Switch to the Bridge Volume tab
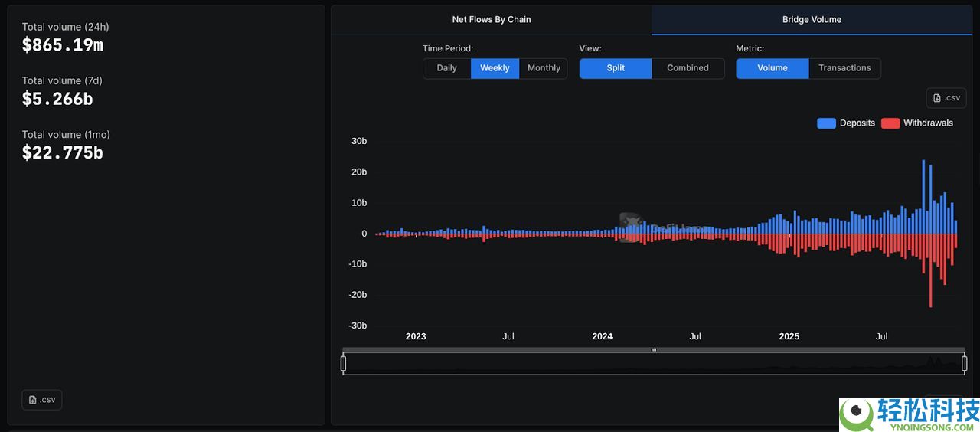Image resolution: width=980 pixels, height=432 pixels. [x=812, y=20]
